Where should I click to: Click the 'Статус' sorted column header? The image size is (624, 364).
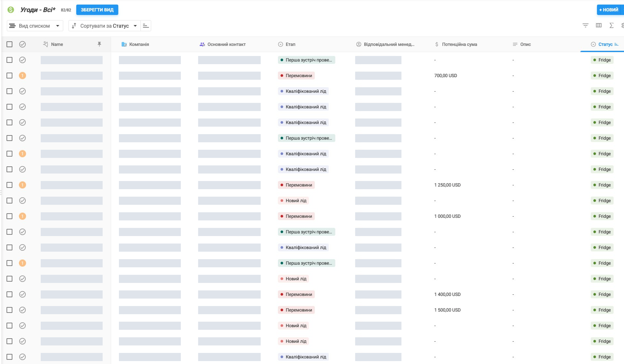point(605,44)
